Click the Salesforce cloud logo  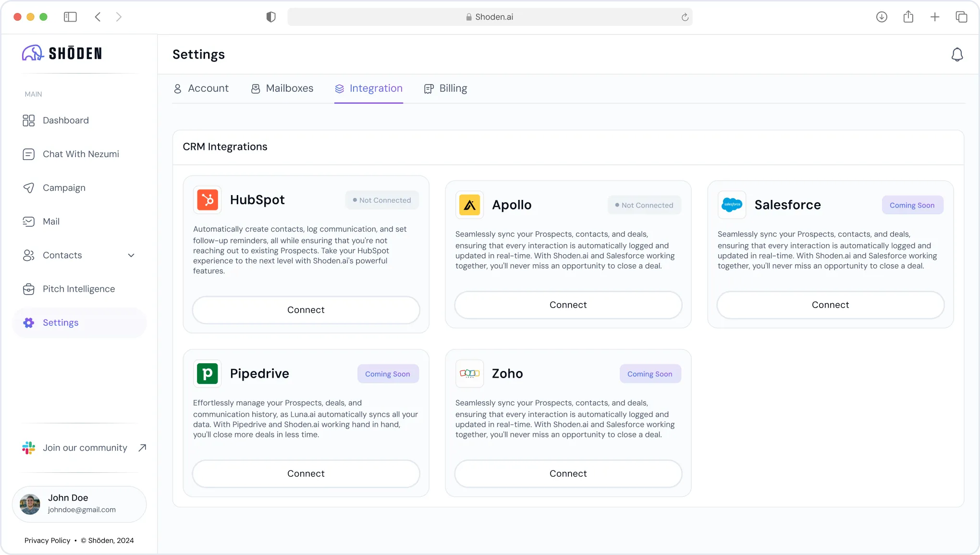coord(732,205)
